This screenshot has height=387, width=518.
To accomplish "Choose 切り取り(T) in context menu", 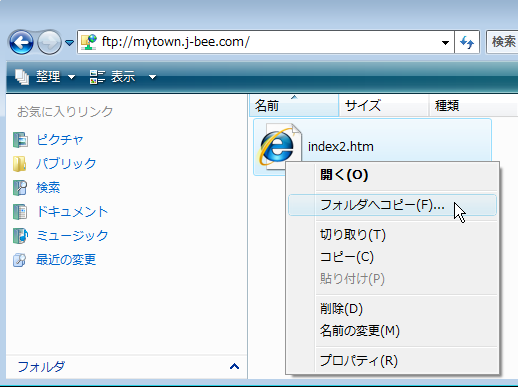I will click(x=392, y=235).
